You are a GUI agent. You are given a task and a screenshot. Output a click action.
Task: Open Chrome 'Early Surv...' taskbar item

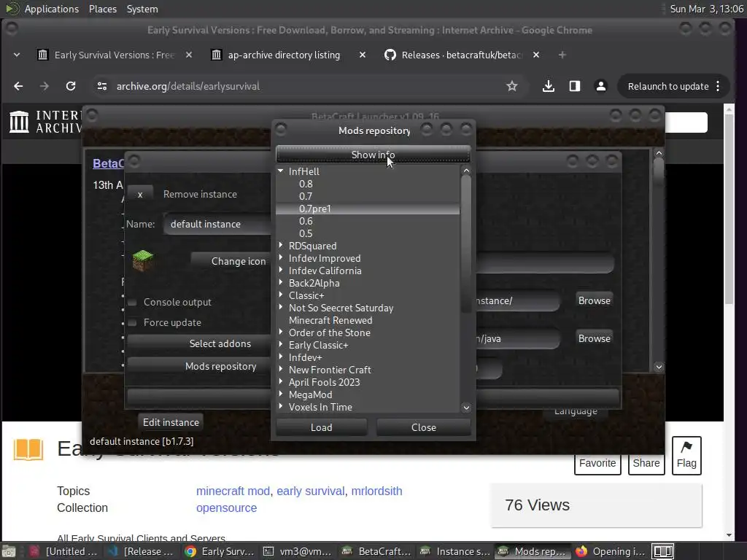(x=220, y=551)
